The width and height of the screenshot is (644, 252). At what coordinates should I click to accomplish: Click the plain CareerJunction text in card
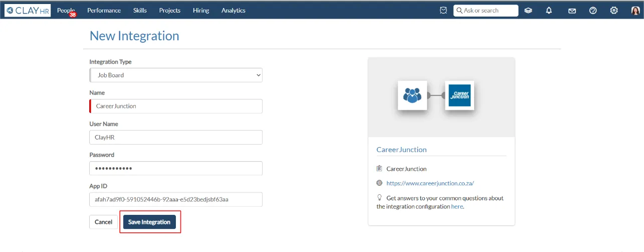tap(406, 169)
